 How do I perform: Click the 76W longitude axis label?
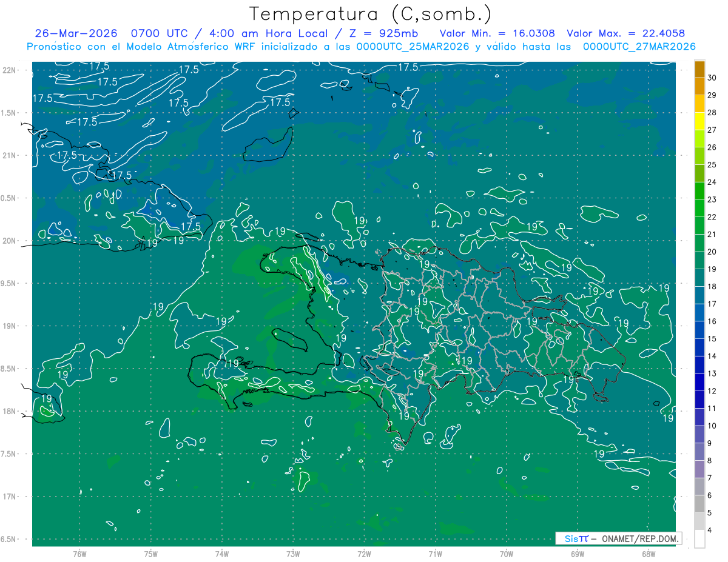tap(79, 554)
